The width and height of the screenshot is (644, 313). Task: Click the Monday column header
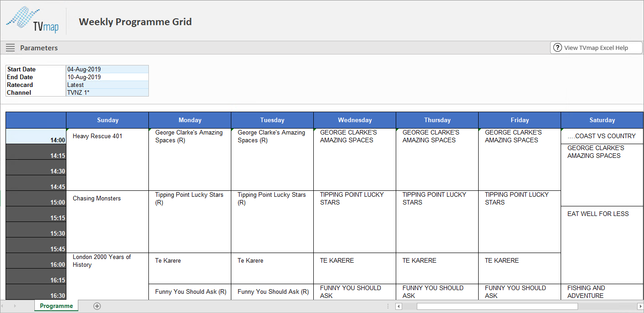coord(190,120)
